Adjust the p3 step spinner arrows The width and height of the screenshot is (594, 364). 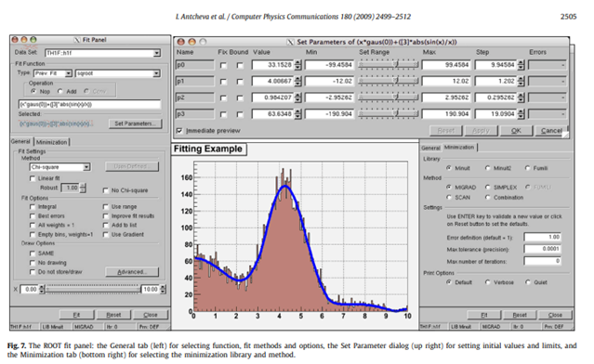tap(521, 114)
